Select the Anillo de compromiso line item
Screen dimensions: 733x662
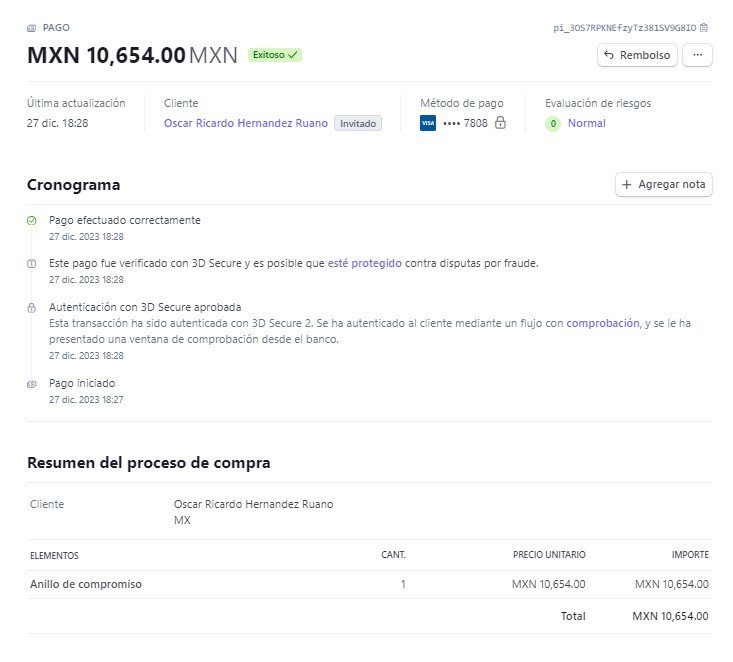(x=369, y=584)
